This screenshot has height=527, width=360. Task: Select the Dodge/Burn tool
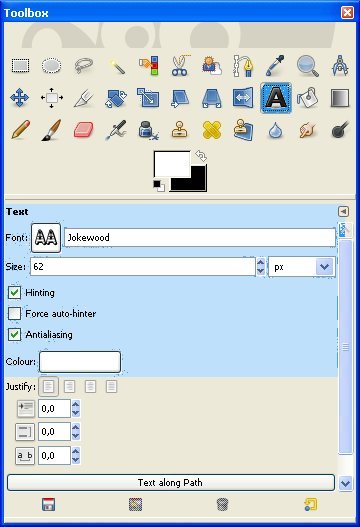(340, 130)
